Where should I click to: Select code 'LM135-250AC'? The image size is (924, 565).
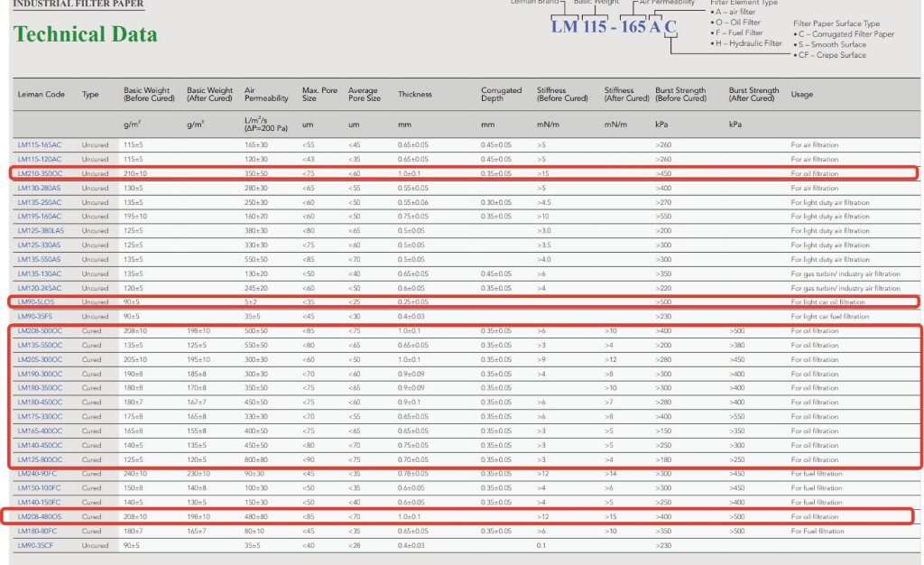tap(40, 202)
